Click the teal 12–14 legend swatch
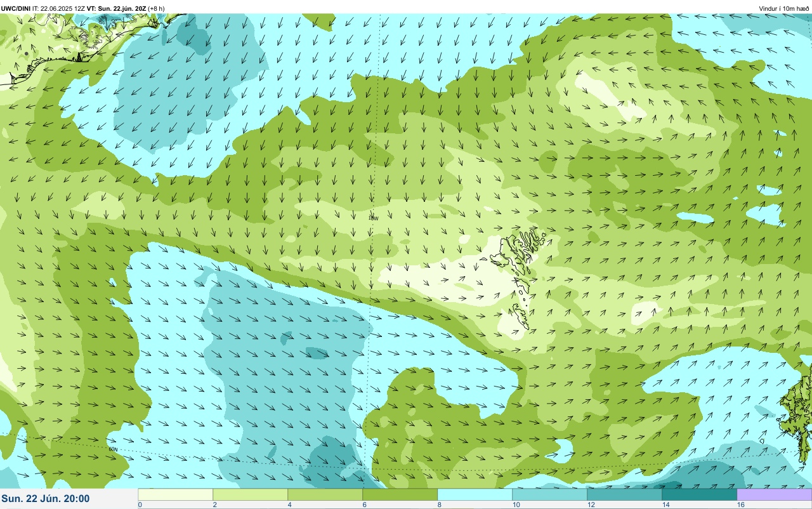812x509 pixels. coord(625,494)
